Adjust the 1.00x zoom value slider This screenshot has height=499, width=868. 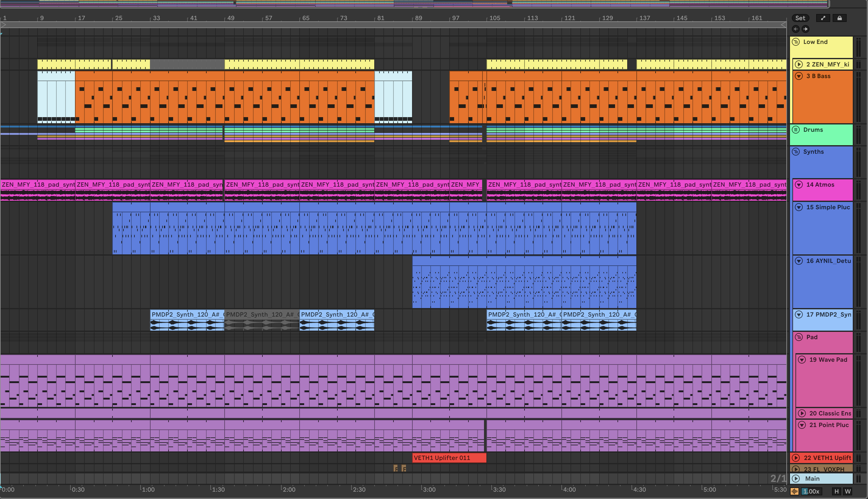pos(812,491)
